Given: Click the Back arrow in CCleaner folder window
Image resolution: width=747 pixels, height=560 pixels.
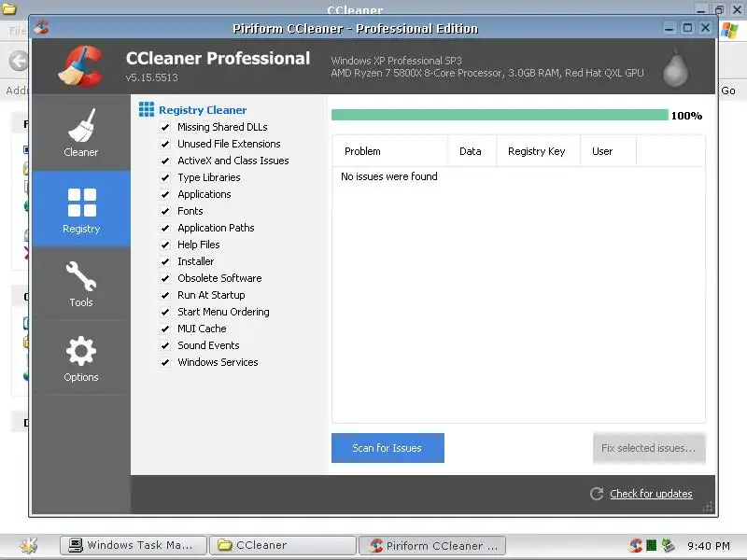Looking at the screenshot, I should click(x=19, y=61).
